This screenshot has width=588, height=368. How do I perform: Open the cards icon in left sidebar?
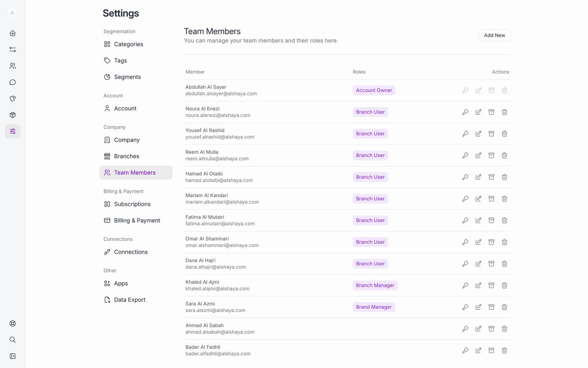12,99
